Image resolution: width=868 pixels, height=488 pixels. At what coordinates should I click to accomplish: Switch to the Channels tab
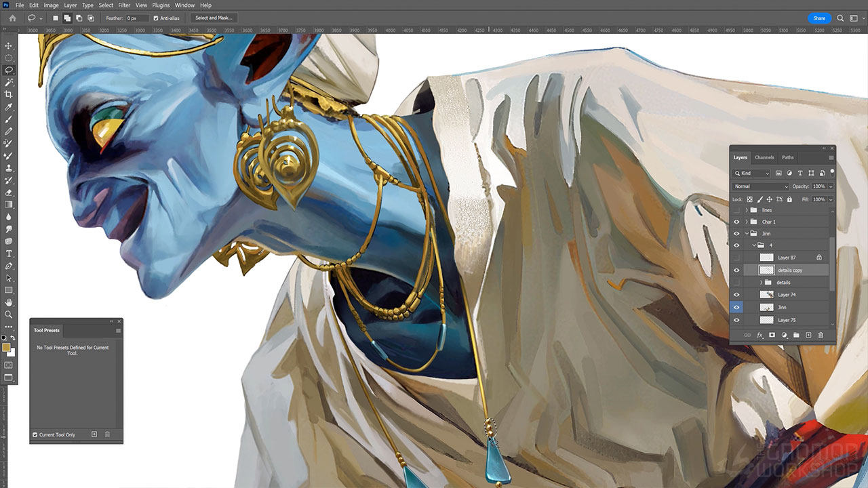(x=764, y=157)
